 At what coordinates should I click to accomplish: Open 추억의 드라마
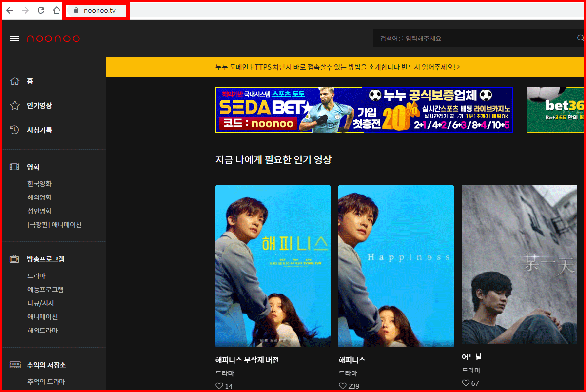46,382
